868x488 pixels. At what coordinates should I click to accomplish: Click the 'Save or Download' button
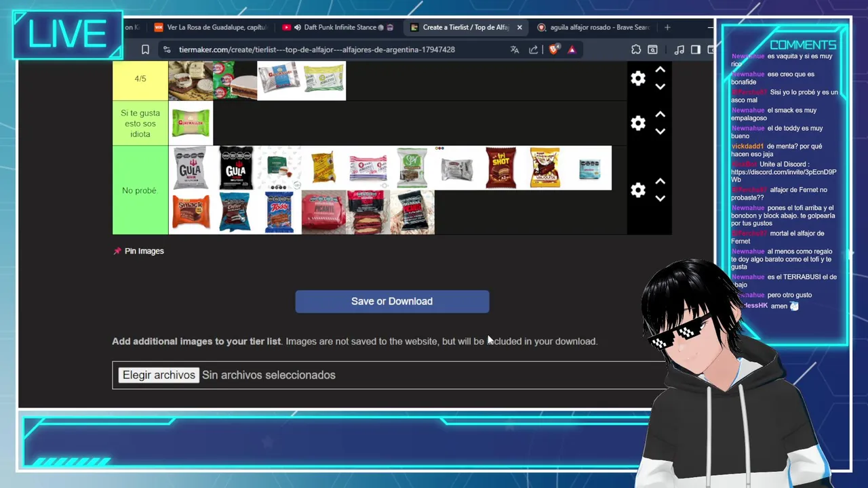(392, 302)
